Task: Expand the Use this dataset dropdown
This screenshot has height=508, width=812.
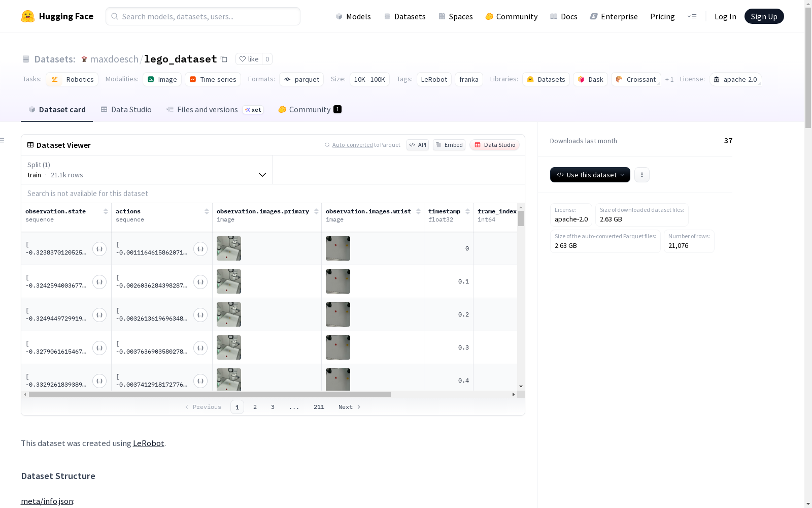Action: pos(590,175)
